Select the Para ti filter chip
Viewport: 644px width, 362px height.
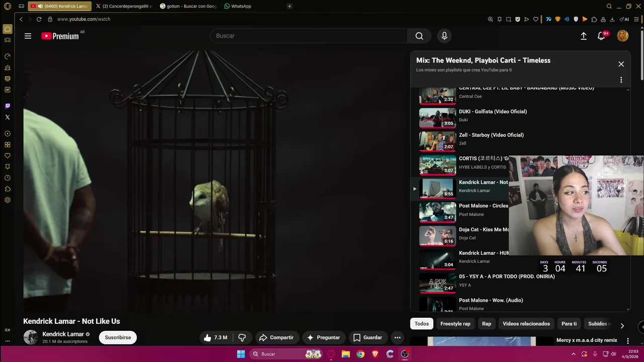tap(569, 324)
